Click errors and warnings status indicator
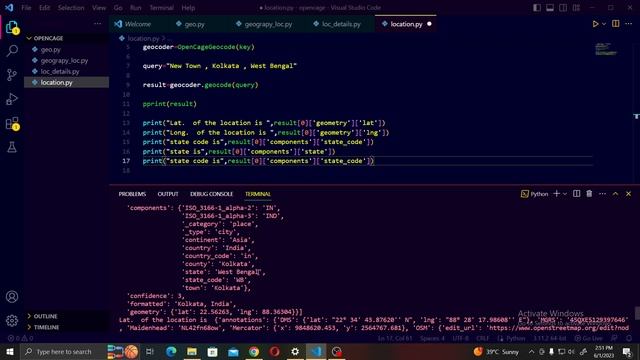The width and height of the screenshot is (640, 360). [x=20, y=338]
